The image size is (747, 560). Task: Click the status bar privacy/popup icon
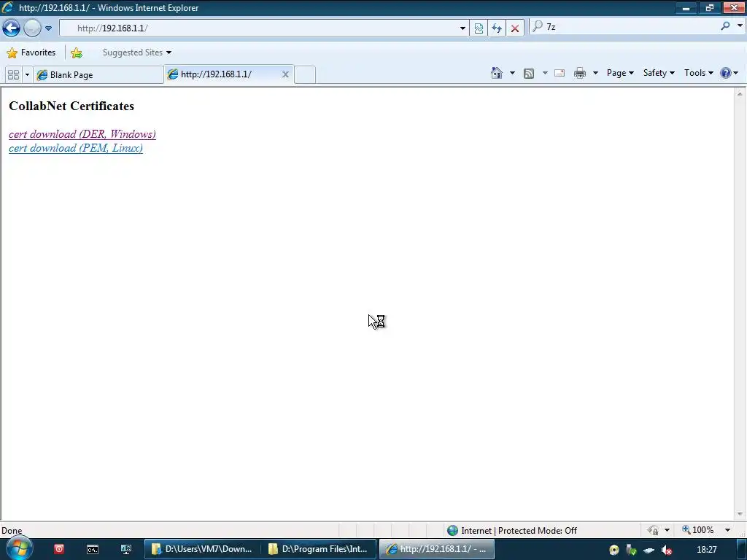(653, 530)
